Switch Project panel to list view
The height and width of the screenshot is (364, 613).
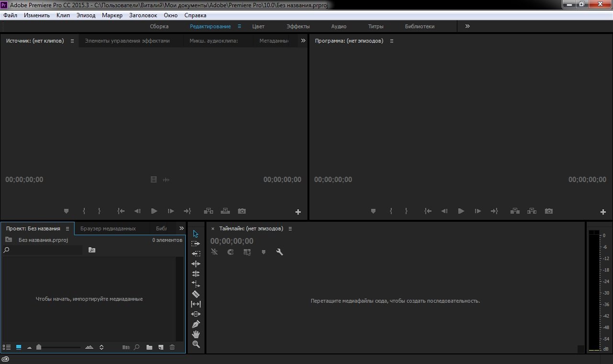(7, 347)
